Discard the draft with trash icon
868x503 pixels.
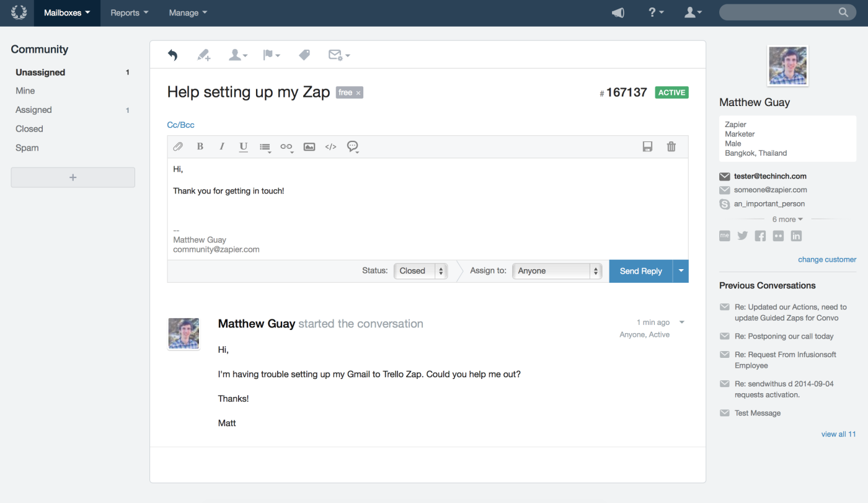pyautogui.click(x=671, y=146)
